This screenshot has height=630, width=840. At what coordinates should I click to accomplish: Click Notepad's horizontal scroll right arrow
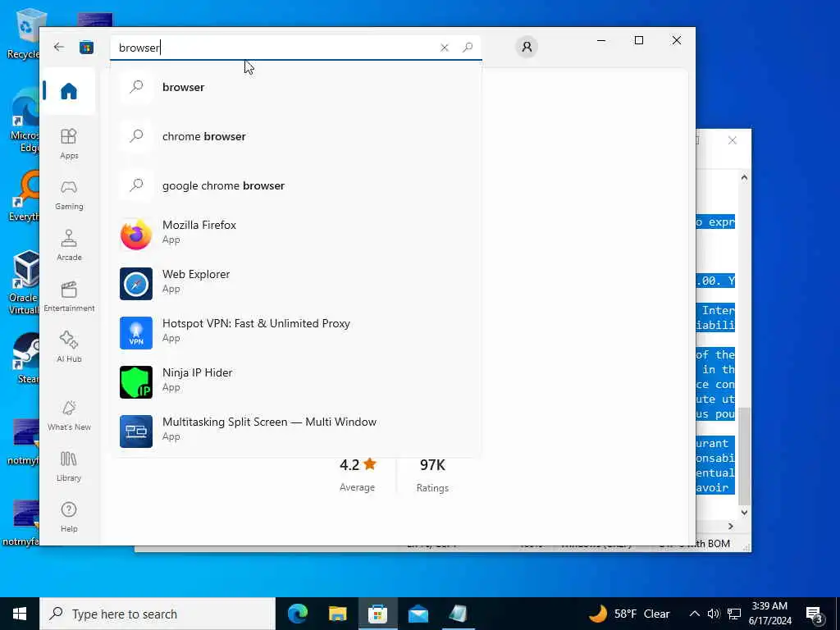tap(731, 527)
